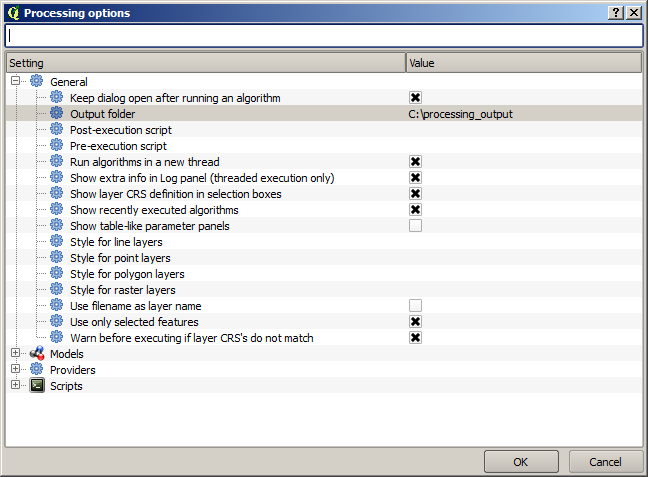The width and height of the screenshot is (648, 477).
Task: Collapse the General settings group
Action: pyautogui.click(x=16, y=82)
